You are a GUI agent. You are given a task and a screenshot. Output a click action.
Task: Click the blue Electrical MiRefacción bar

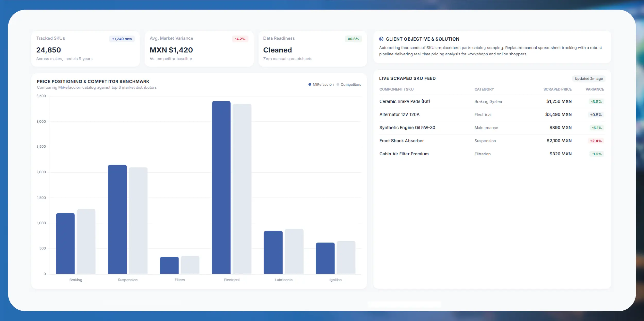point(221,188)
